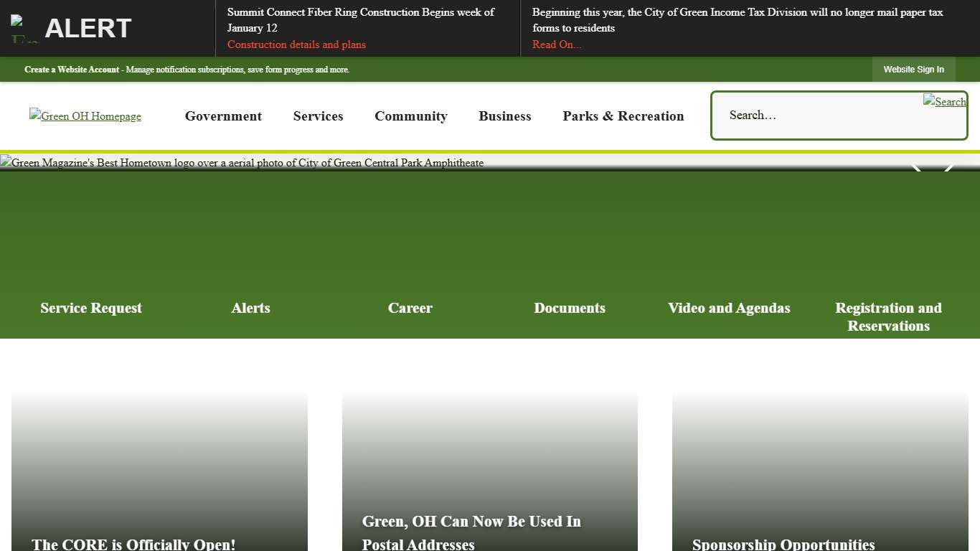Viewport: 980px width, 551px height.
Task: Expand the Services navigation menu
Action: click(318, 116)
